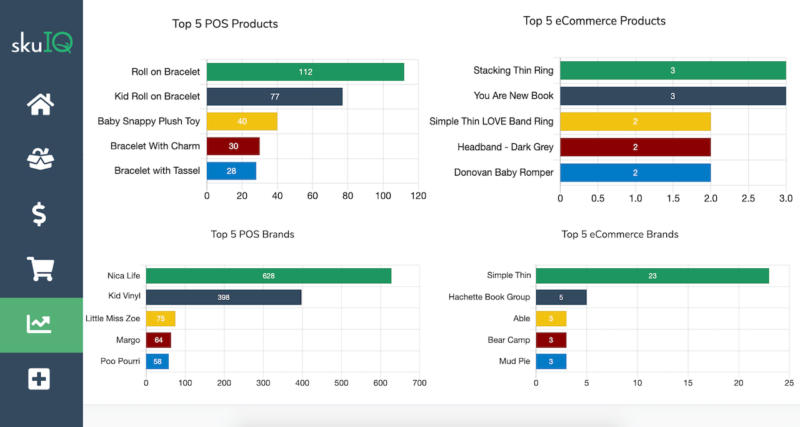Select the blue Donovan Baby Romper bar
This screenshot has height=427, width=800.
pyautogui.click(x=635, y=172)
